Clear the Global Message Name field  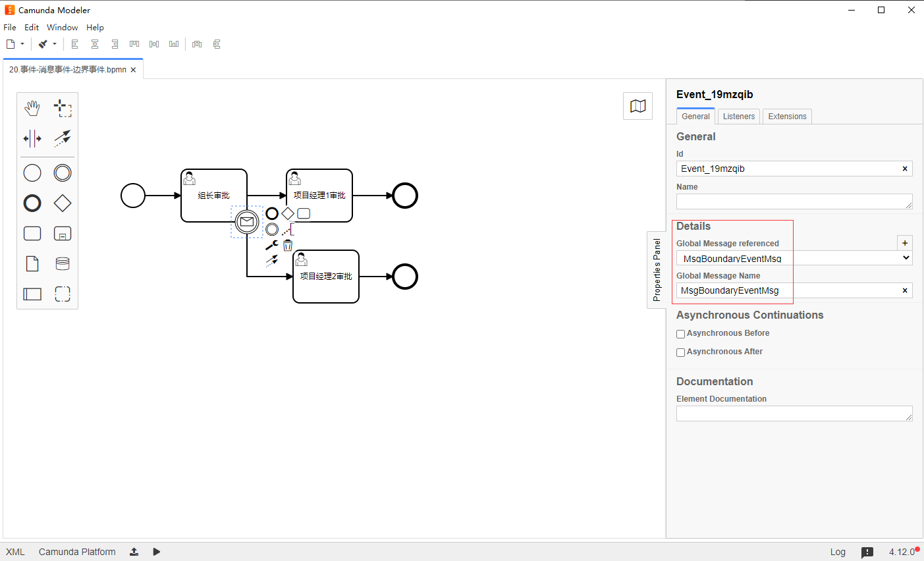click(905, 290)
